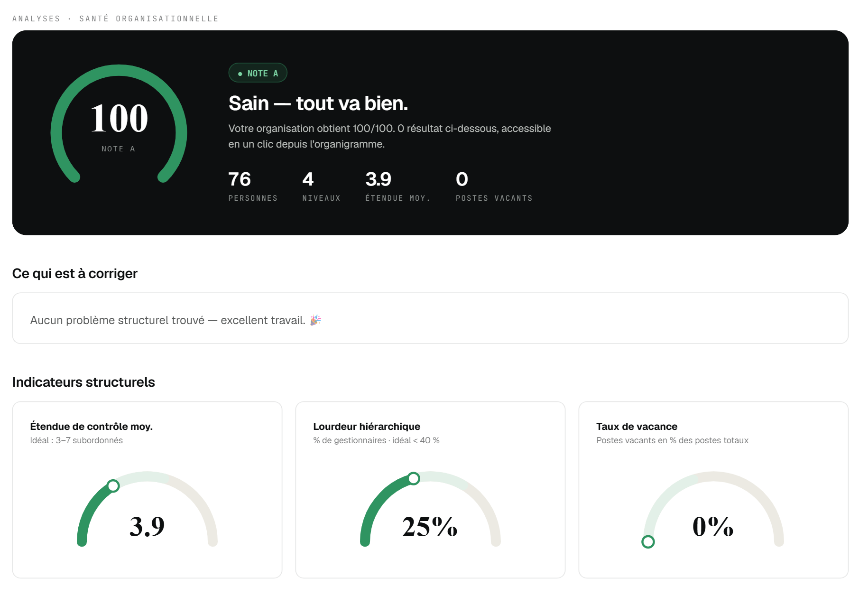
Task: Open the Étendue de contrôle moy. card
Action: click(x=147, y=490)
